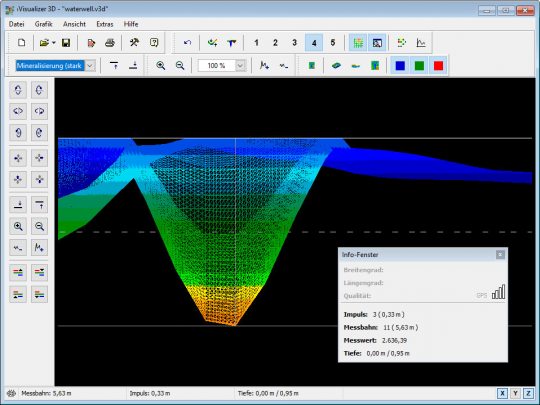Save the file with floppy disk icon
540x405 pixels.
66,43
